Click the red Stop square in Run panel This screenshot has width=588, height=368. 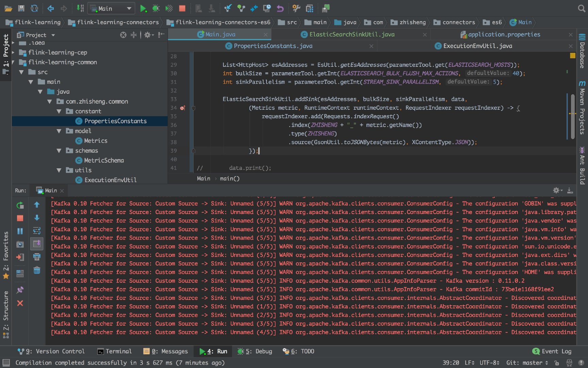coord(20,218)
